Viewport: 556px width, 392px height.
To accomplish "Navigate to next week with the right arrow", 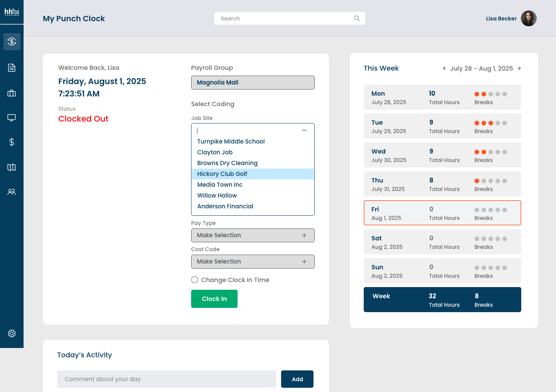I will 520,68.
